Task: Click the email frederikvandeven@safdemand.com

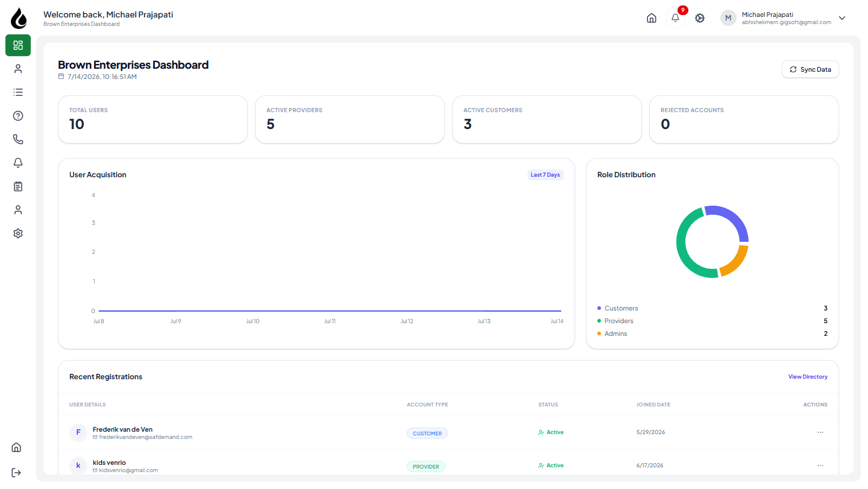Action: coord(146,437)
